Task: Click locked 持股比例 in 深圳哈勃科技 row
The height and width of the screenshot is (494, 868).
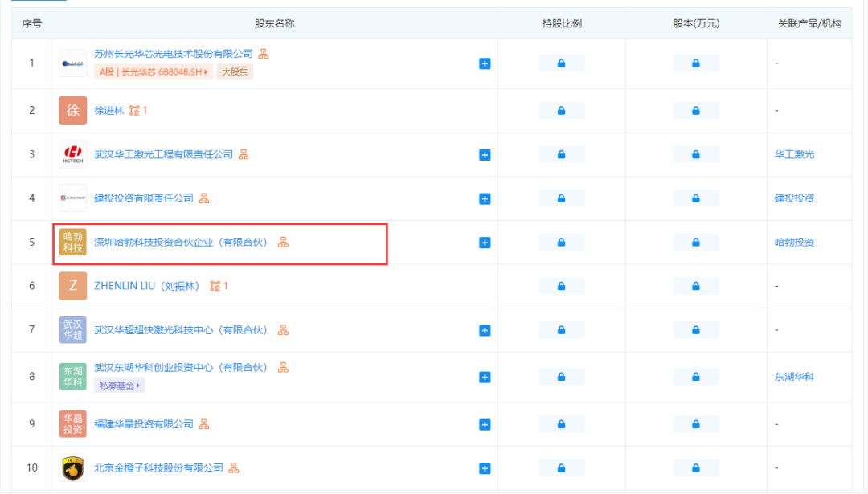Action: [561, 243]
